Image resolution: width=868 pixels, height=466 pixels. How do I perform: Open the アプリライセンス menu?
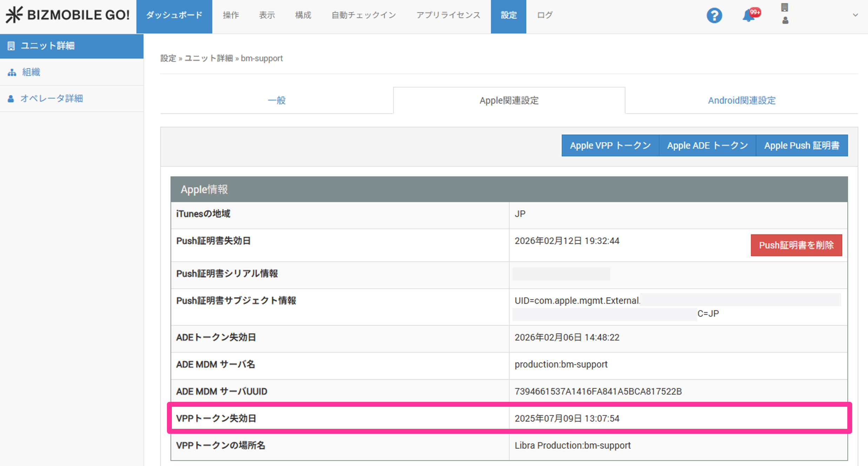448,15
